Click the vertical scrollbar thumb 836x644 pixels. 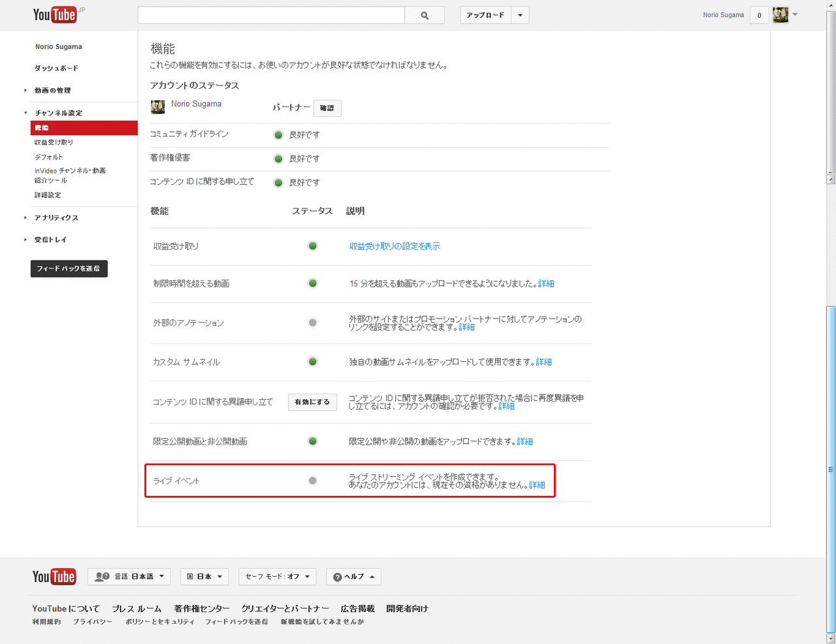click(x=831, y=470)
